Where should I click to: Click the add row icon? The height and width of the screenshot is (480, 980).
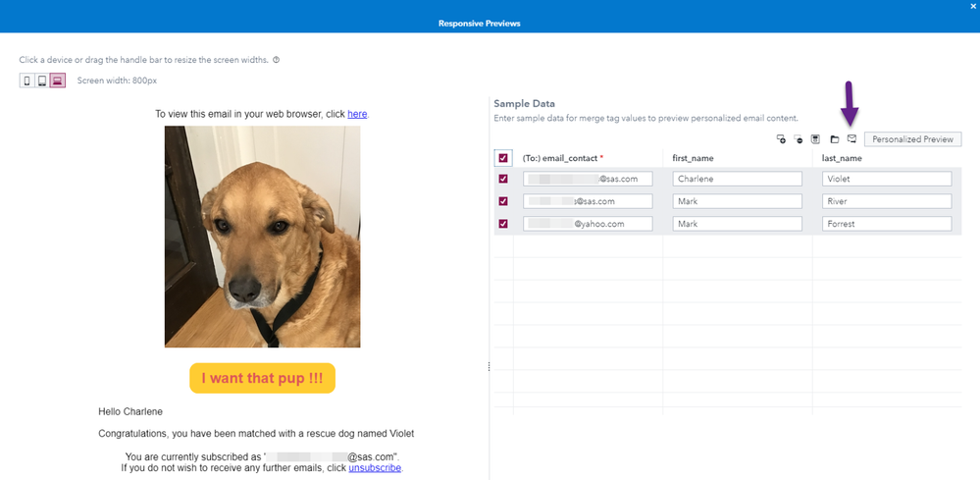click(781, 139)
